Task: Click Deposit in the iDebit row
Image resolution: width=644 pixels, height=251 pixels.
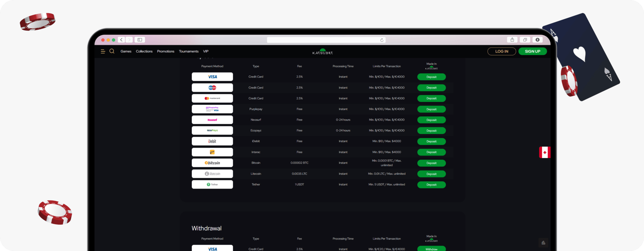Action: (431, 141)
